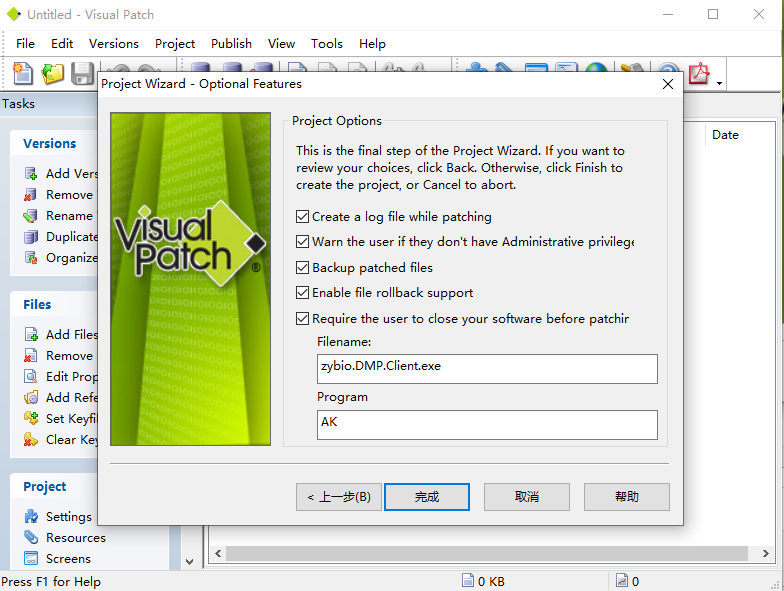Open Resources in the Project section

pyautogui.click(x=65, y=538)
